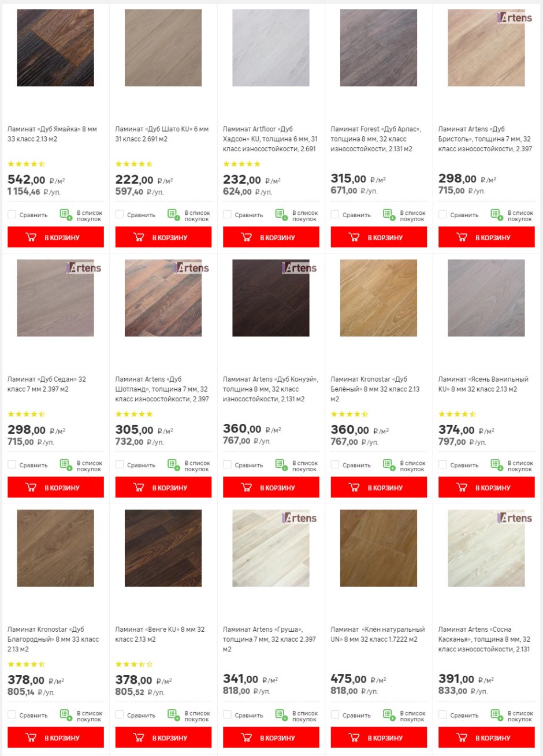This screenshot has width=543, height=756.
Task: Tick Сравнить checkbox for «Клён натуральный UN»
Action: tap(335, 714)
